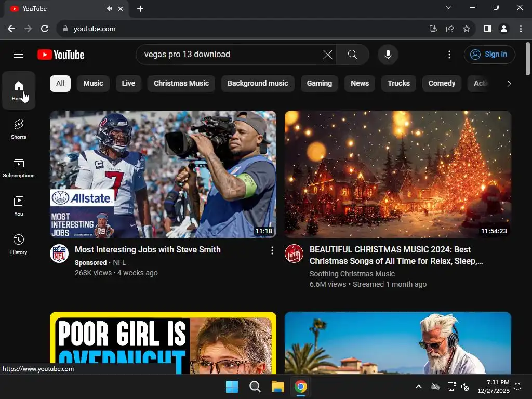This screenshot has width=532, height=399.
Task: Bookmark this tab with star icon
Action: pos(467,29)
